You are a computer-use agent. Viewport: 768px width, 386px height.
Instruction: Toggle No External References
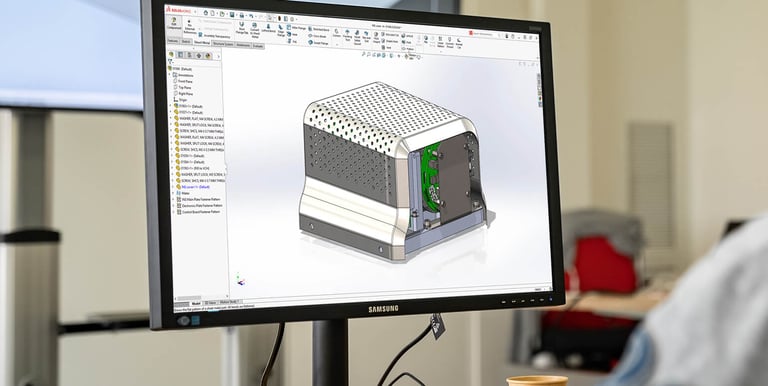tap(190, 27)
